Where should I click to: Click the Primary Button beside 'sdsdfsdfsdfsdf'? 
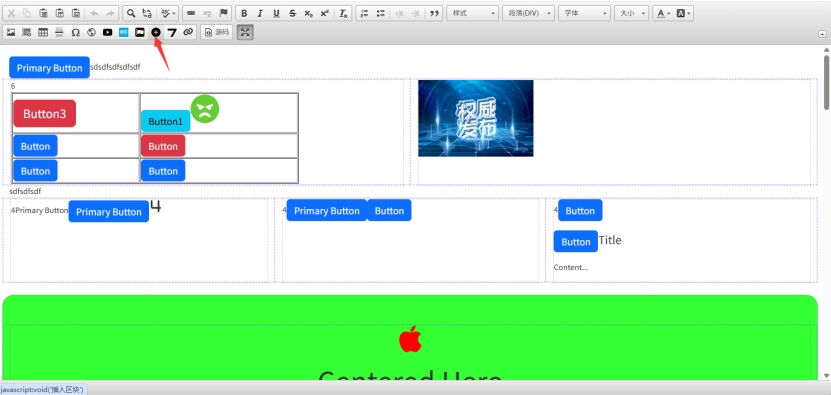pyautogui.click(x=49, y=67)
